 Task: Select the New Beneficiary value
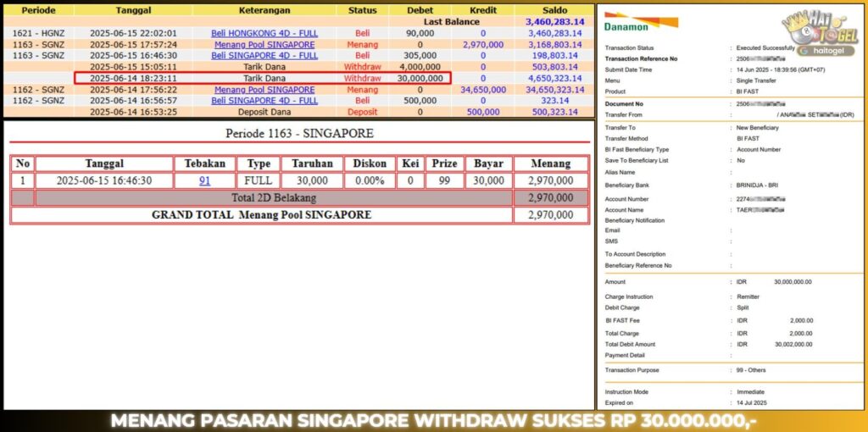pyautogui.click(x=757, y=128)
